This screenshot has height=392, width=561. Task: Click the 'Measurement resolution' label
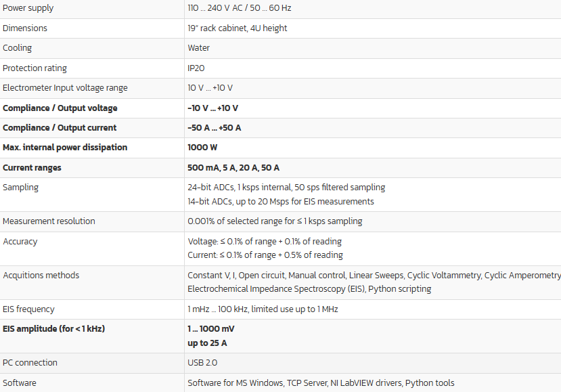[49, 221]
